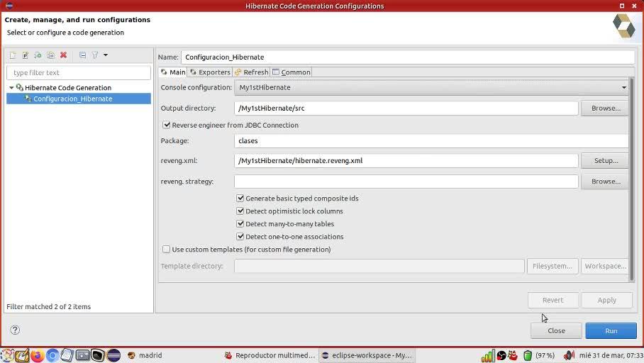Collapse the Hibernate Code Generation tree node
Image resolution: width=644 pixels, height=363 pixels.
11,87
